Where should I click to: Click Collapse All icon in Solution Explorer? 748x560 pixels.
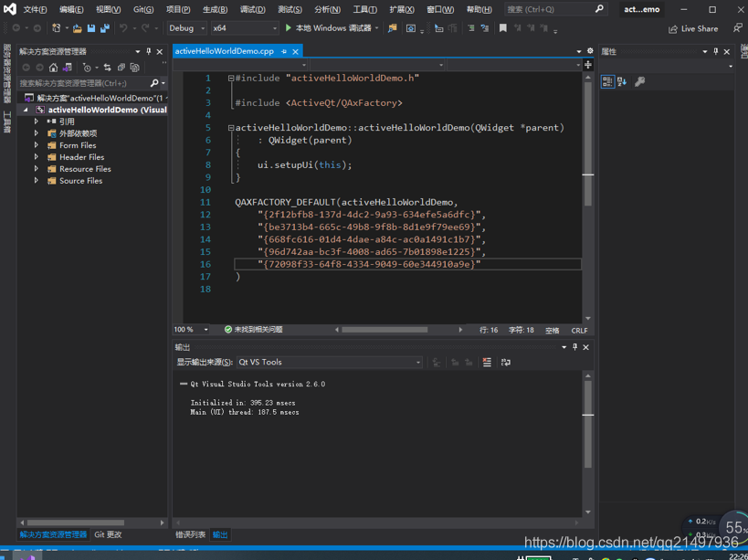pos(121,68)
